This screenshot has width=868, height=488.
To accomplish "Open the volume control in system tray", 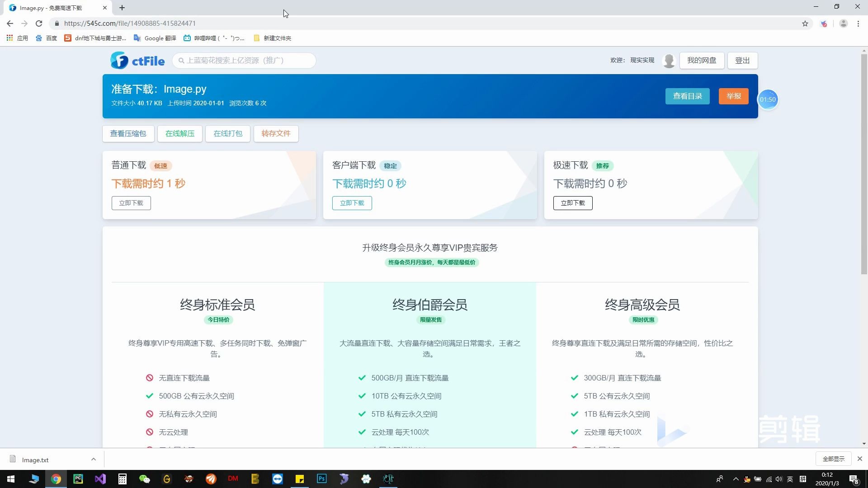I will 779,479.
